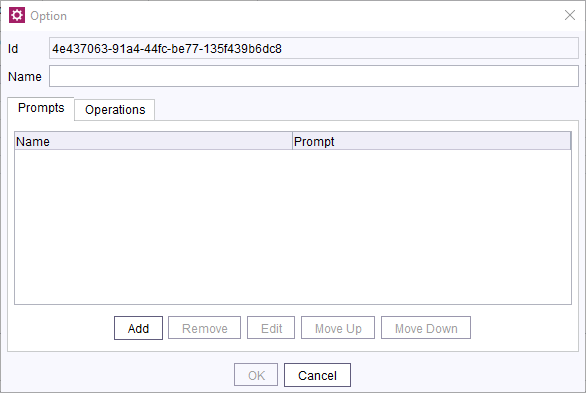Image resolution: width=586 pixels, height=393 pixels.
Task: Click the Move Down button
Action: tap(426, 328)
